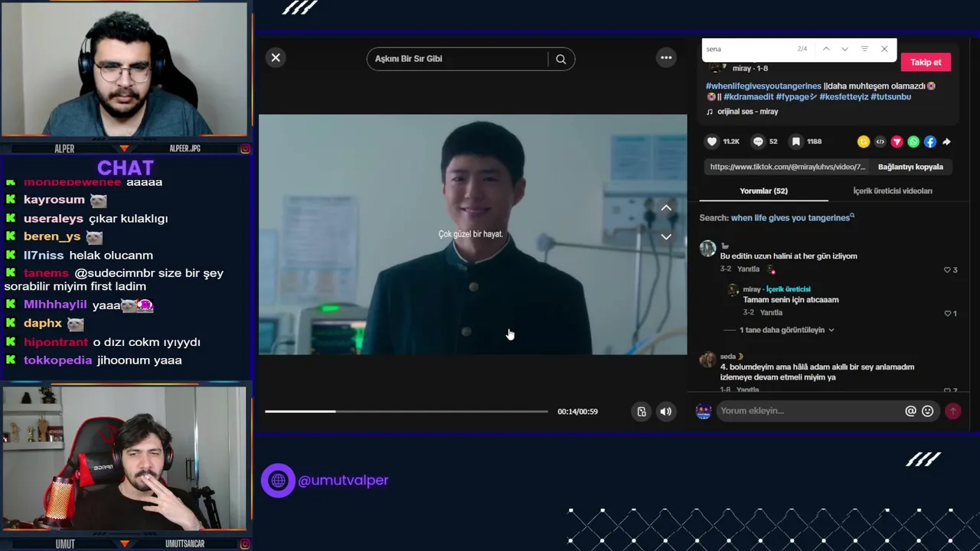Click the mini-player icon next to volume

pos(642,412)
